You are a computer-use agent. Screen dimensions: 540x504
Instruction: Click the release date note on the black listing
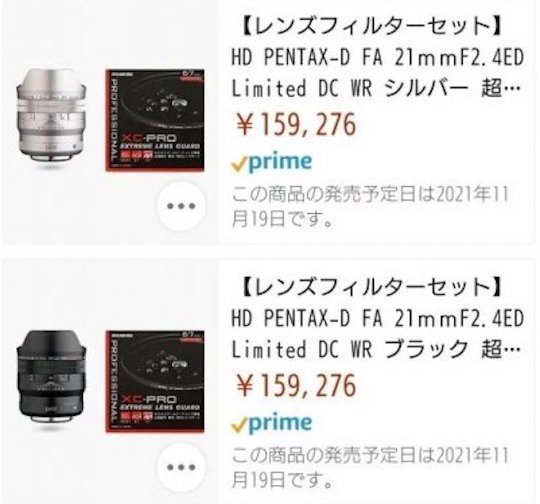(371, 468)
